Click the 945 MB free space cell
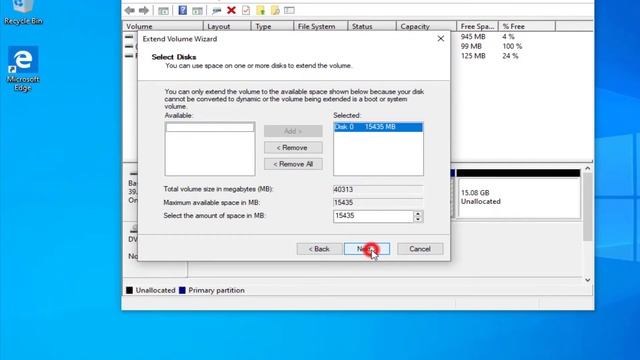The width and height of the screenshot is (640, 360). [x=473, y=37]
